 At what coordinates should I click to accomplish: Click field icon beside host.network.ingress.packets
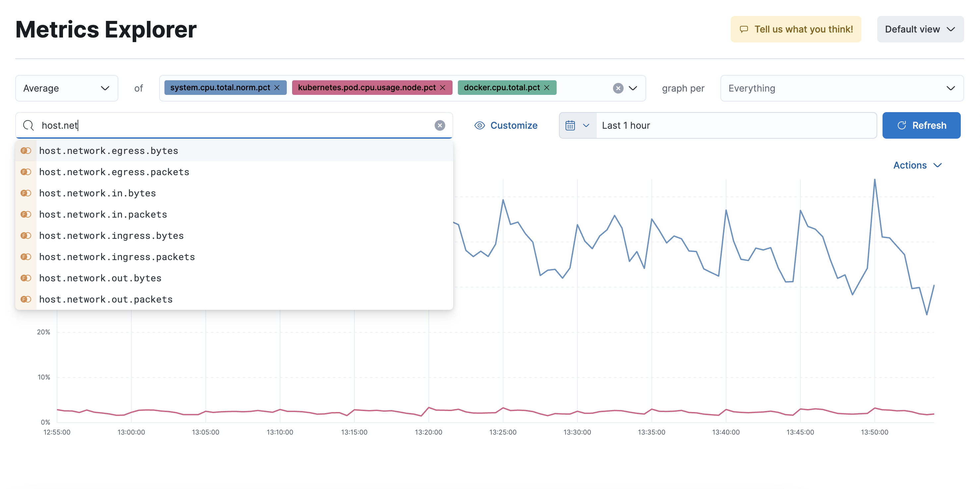[26, 257]
